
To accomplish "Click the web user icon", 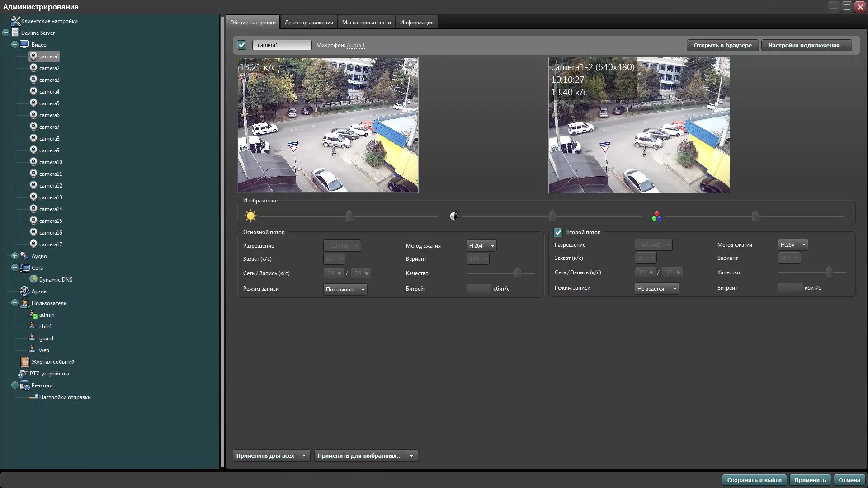I will pyautogui.click(x=32, y=350).
